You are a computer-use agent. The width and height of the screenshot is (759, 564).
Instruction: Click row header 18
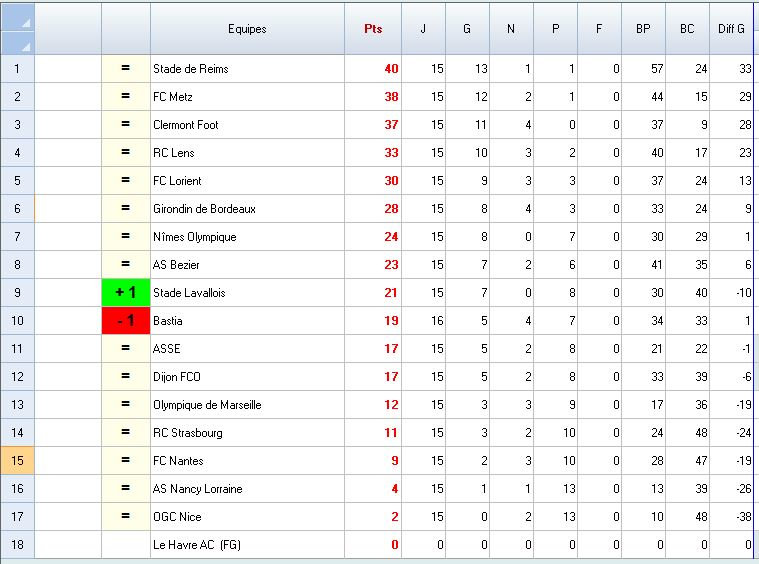pyautogui.click(x=17, y=545)
